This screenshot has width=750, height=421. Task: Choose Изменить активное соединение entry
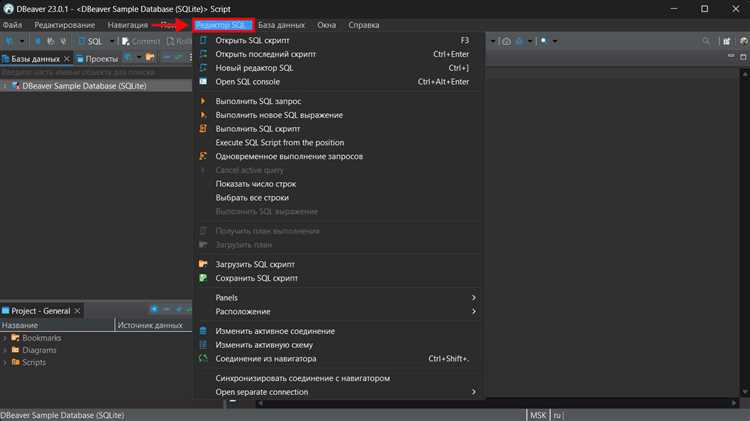(338, 331)
